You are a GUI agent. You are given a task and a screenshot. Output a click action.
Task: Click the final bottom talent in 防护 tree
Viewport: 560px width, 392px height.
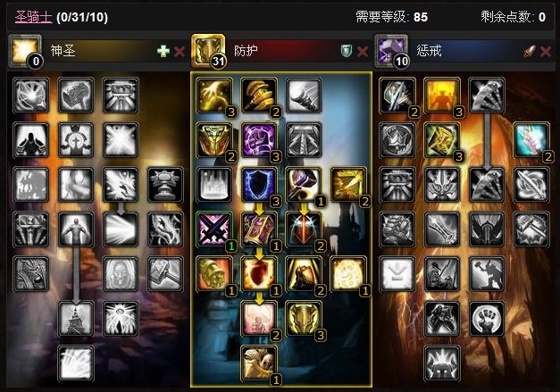[x=259, y=363]
